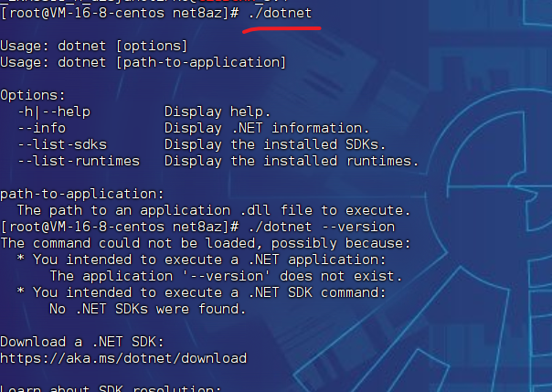Click the --list-runtimes option text

tap(79, 161)
